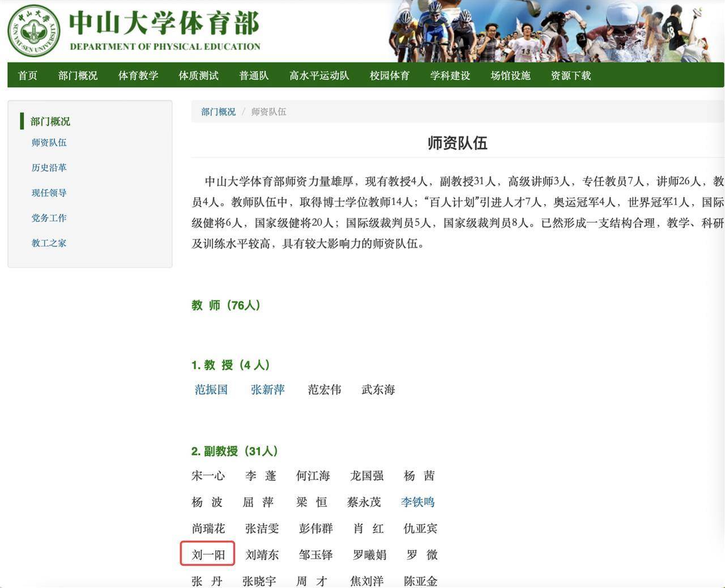Open the 历史沿革 sidebar link

49,167
